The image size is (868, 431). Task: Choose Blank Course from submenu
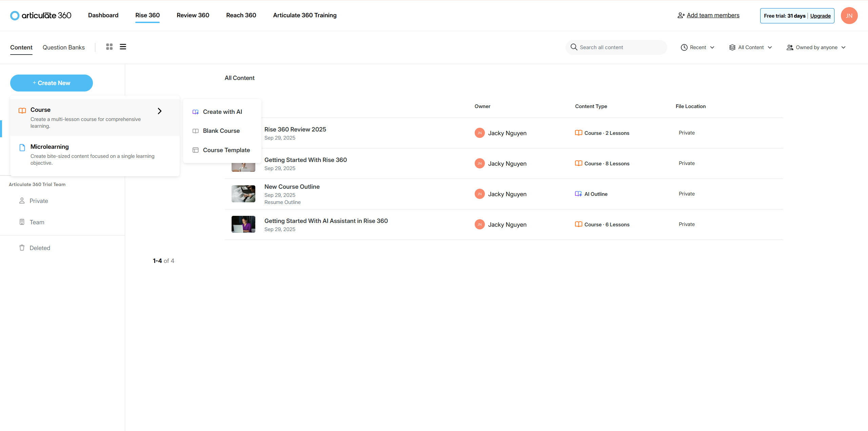pos(221,131)
